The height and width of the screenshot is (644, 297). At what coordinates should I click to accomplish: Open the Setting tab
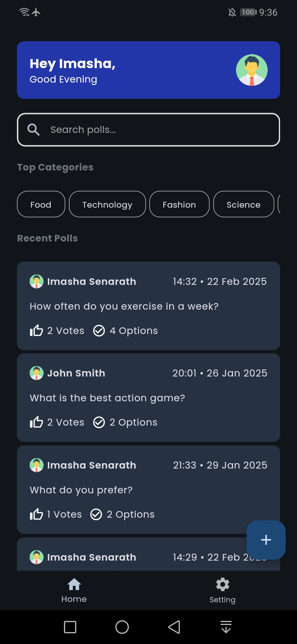point(222,590)
